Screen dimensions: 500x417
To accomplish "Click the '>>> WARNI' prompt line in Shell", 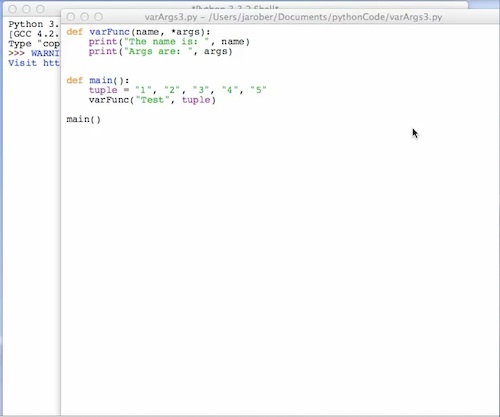I will click(x=34, y=53).
